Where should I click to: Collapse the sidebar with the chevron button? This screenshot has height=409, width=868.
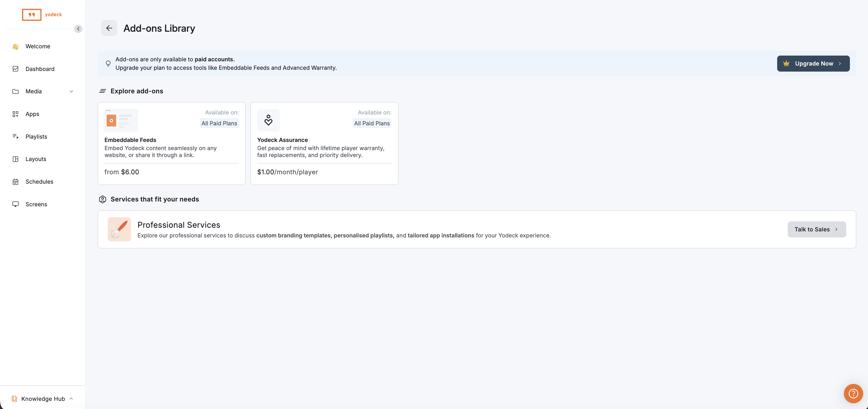point(78,29)
